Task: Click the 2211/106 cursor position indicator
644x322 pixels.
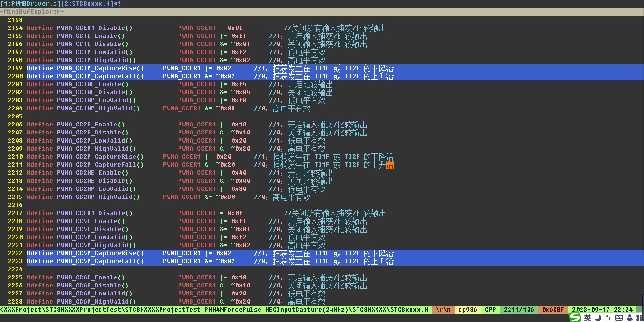Action: 519,310
